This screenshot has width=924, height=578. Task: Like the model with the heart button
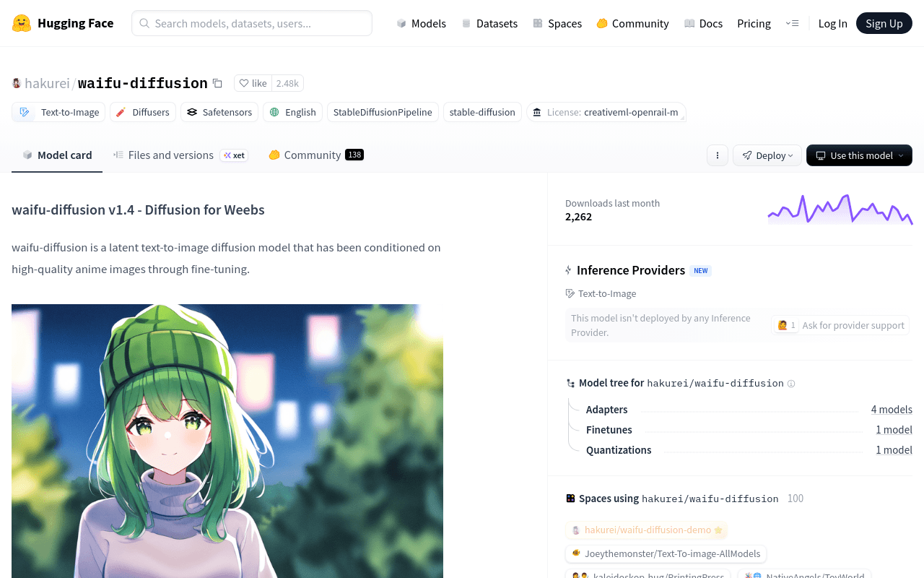[x=253, y=83]
